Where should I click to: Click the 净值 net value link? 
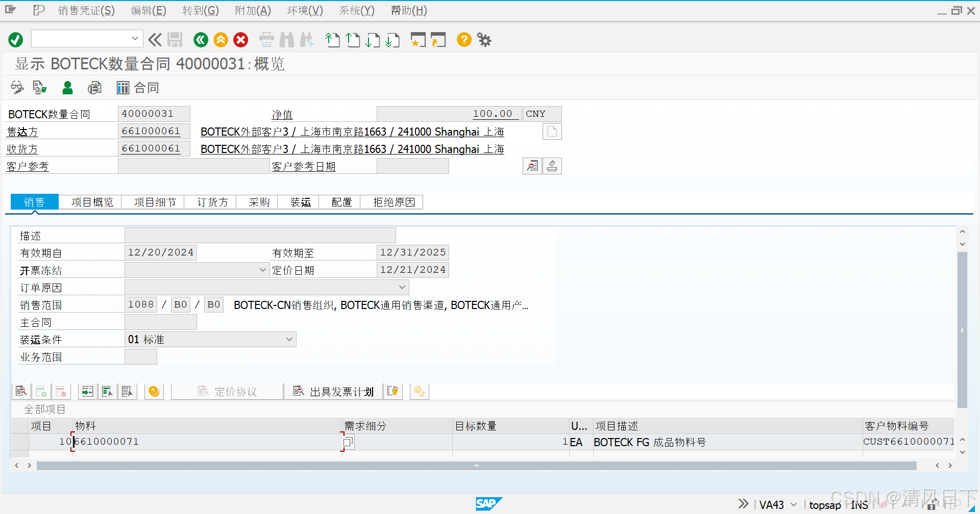point(282,114)
